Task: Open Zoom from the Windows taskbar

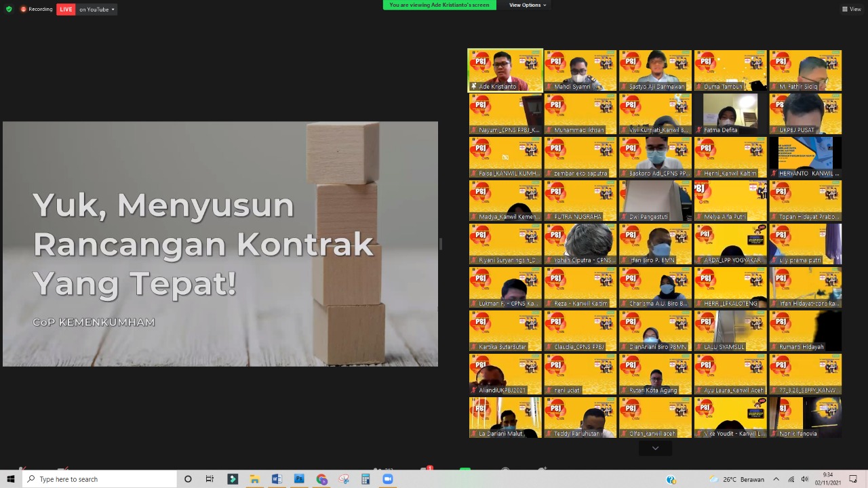Action: point(388,479)
